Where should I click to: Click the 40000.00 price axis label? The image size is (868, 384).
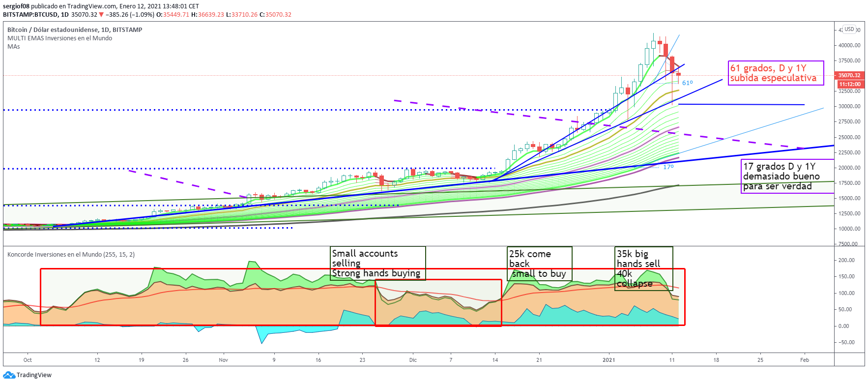coord(849,45)
